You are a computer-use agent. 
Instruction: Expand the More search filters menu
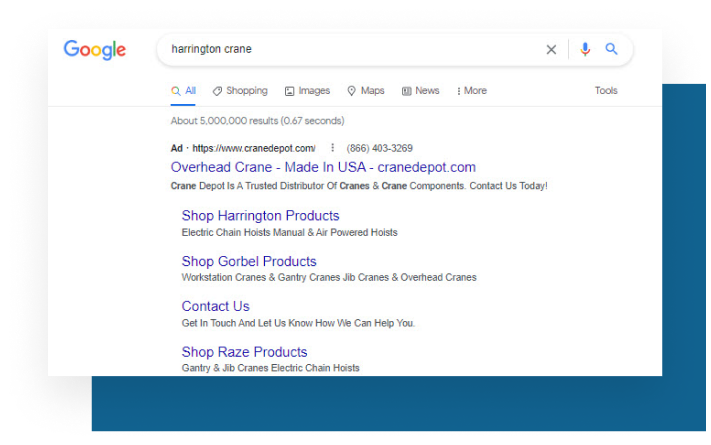(471, 91)
